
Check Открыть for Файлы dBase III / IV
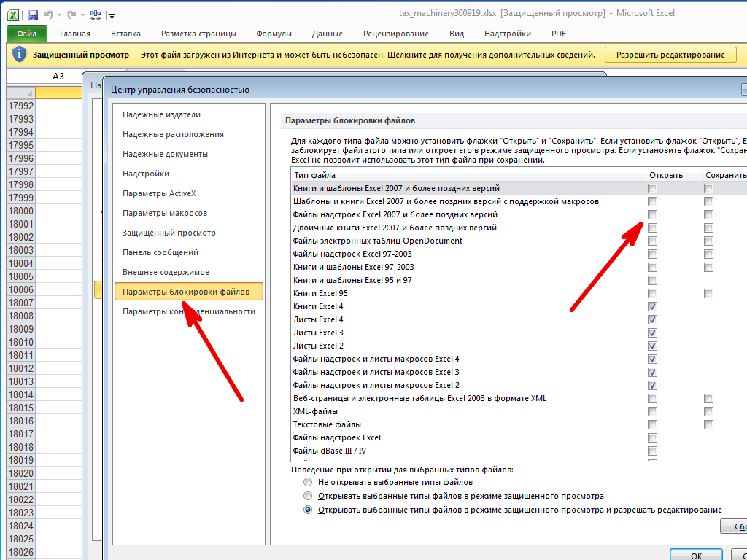tap(653, 451)
